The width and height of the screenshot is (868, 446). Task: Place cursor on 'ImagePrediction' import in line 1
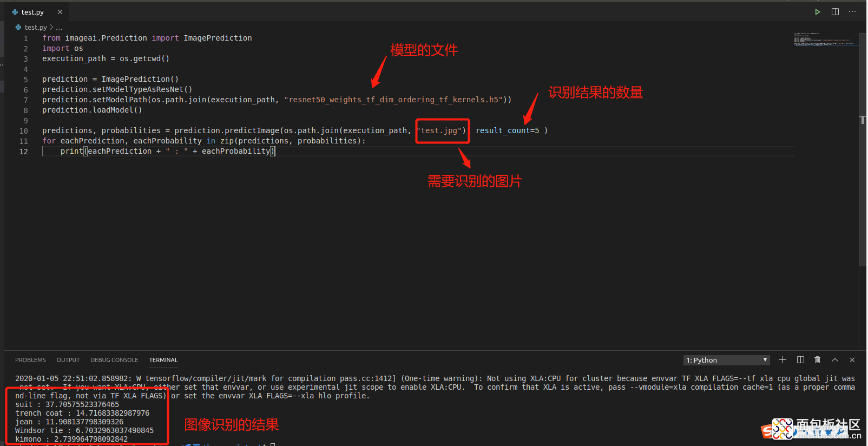(x=218, y=38)
